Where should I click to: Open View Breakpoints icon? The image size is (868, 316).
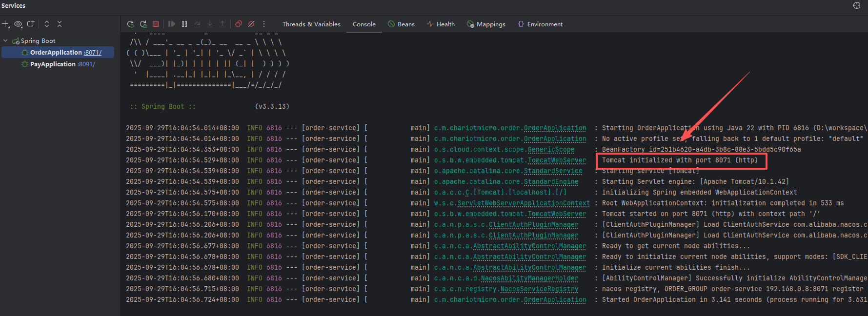point(239,24)
